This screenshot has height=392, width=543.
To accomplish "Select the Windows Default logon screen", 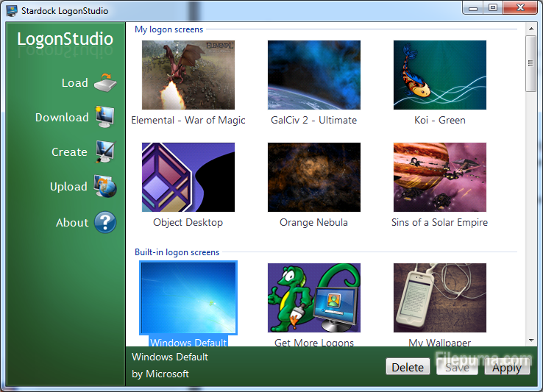I will coord(188,298).
